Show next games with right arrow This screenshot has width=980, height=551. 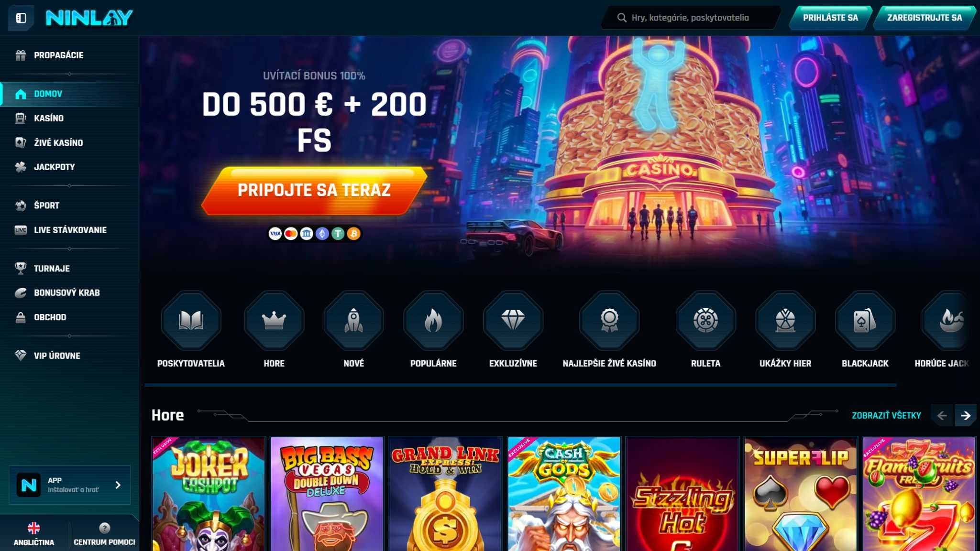966,416
